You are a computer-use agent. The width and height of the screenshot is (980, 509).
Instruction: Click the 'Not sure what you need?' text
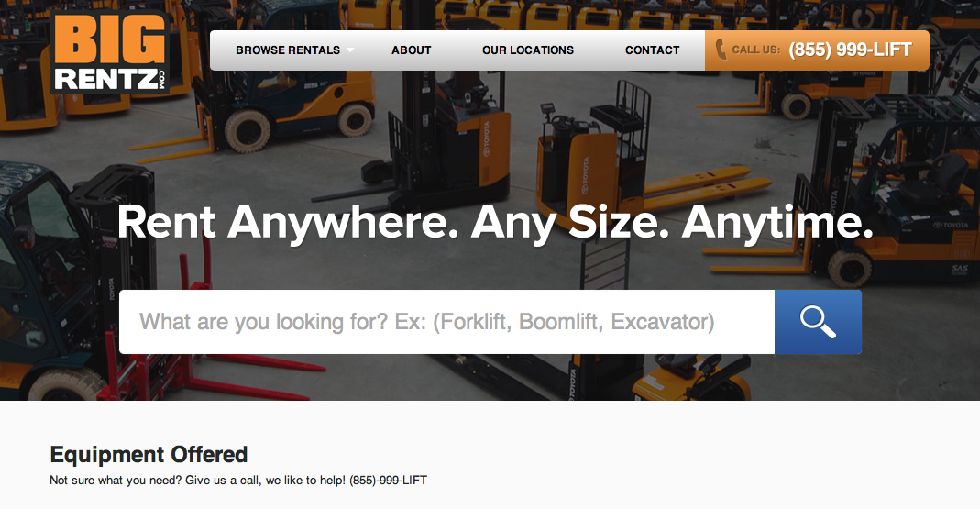[x=116, y=481]
